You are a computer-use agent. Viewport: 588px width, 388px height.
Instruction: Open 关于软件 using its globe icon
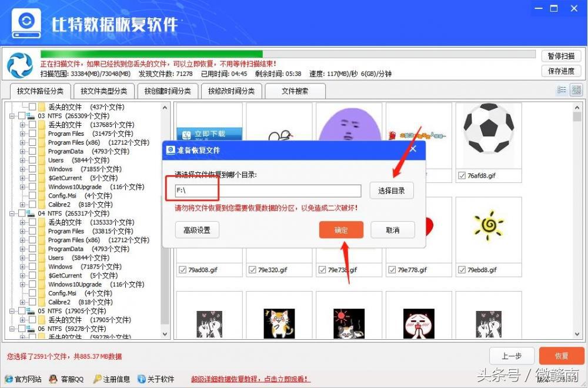[141, 379]
